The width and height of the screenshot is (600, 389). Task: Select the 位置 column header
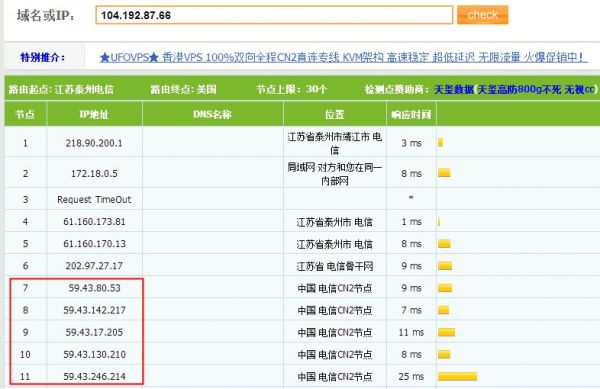pos(335,114)
